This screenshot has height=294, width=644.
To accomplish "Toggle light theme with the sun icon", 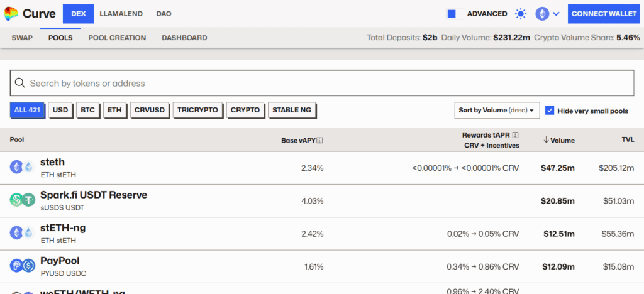I will pyautogui.click(x=520, y=14).
